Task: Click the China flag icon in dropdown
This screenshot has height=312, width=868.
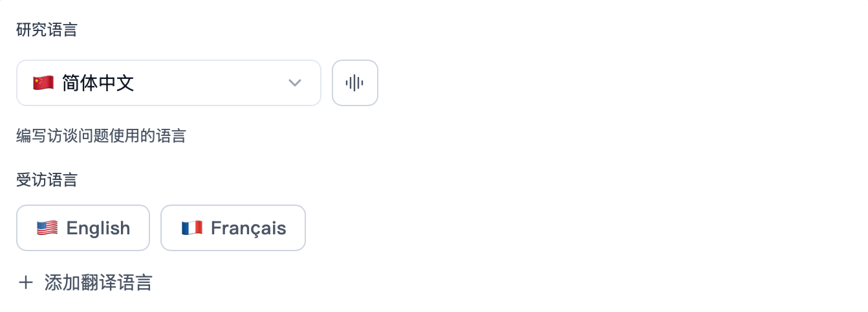Action: [x=43, y=83]
